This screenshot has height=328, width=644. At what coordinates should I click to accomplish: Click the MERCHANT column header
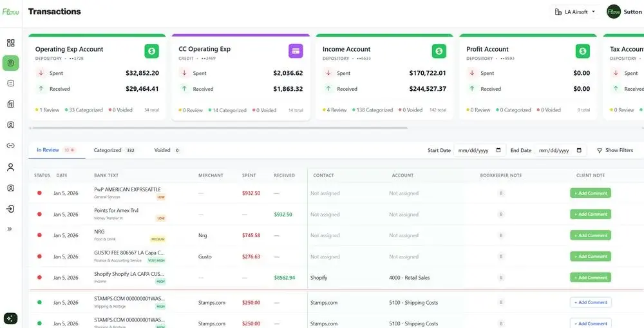(211, 175)
